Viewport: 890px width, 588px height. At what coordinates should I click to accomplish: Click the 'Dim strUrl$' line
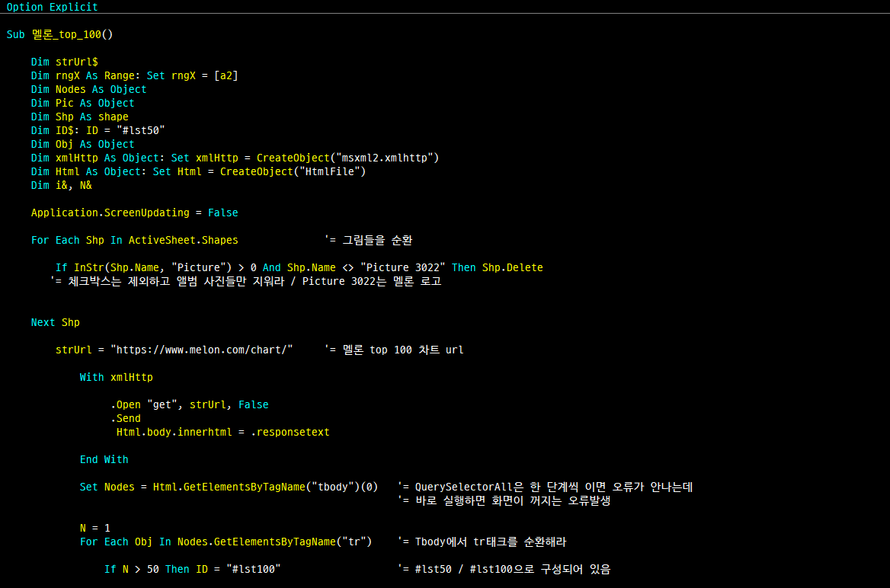pyautogui.click(x=64, y=62)
